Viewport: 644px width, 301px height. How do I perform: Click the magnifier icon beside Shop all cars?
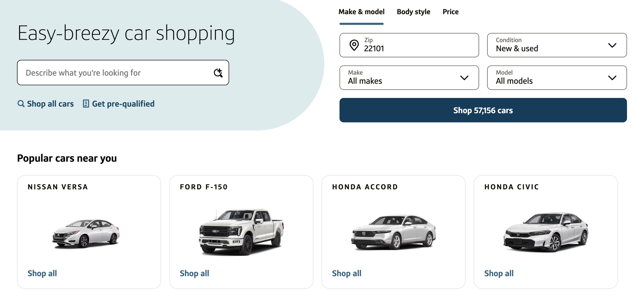click(x=21, y=104)
